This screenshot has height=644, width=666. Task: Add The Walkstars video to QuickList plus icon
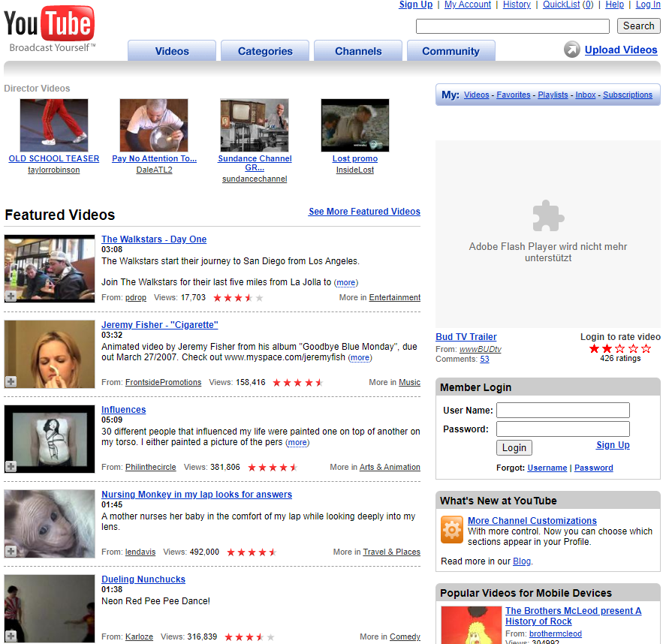click(x=11, y=296)
